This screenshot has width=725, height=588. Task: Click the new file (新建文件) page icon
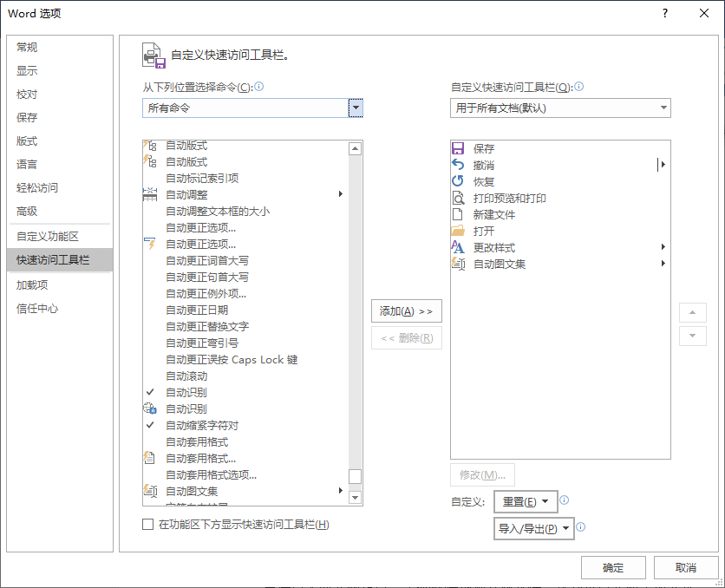[458, 214]
